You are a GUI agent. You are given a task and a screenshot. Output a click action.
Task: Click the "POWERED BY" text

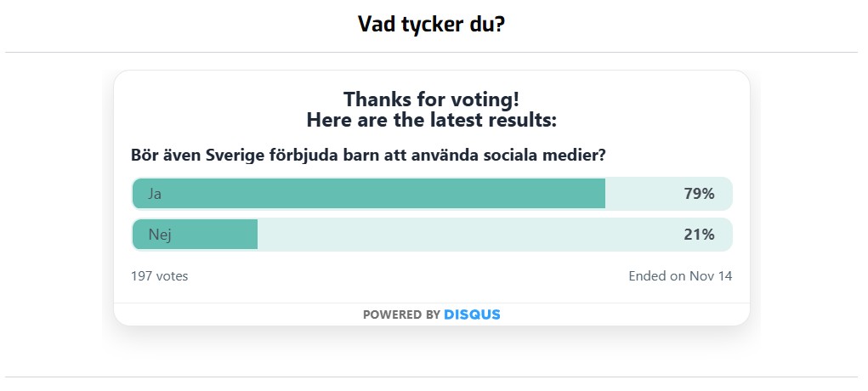click(401, 314)
